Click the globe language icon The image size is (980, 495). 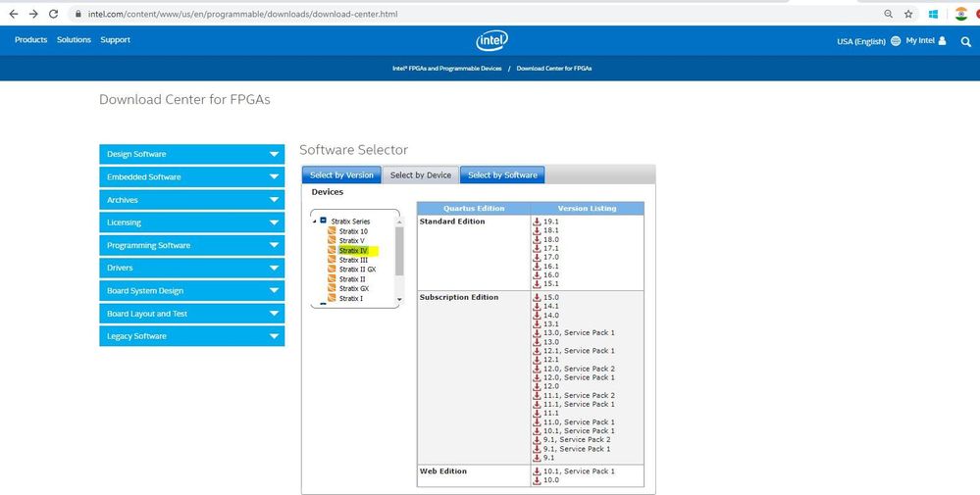896,41
